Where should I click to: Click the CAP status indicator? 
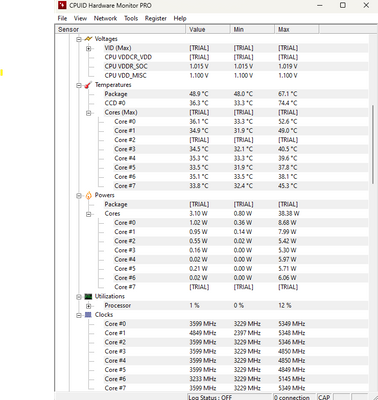(x=324, y=397)
